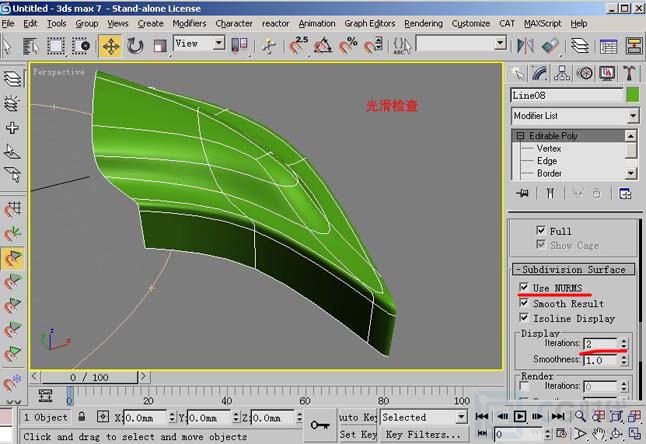The image size is (646, 444).
Task: Toggle 2.5D Snaps button
Action: tap(298, 46)
